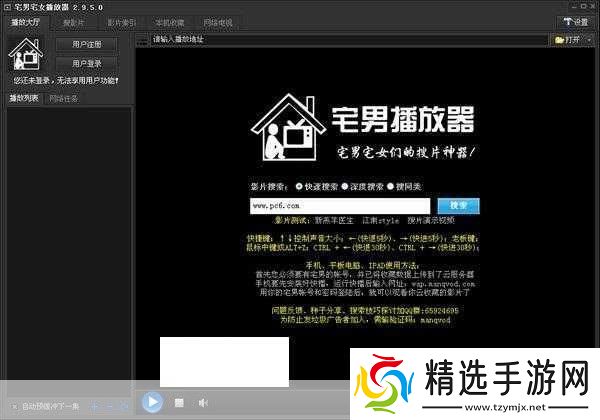600x420 pixels.
Task: Open the 搜影片 tab
Action: point(74,23)
